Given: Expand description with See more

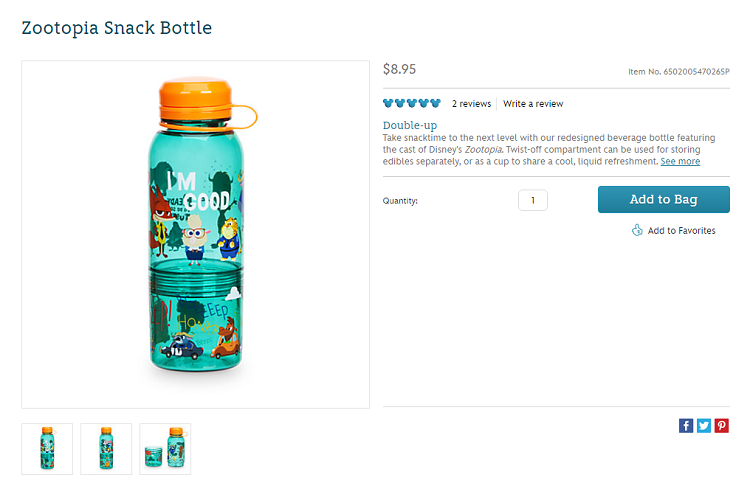Looking at the screenshot, I should (x=680, y=161).
